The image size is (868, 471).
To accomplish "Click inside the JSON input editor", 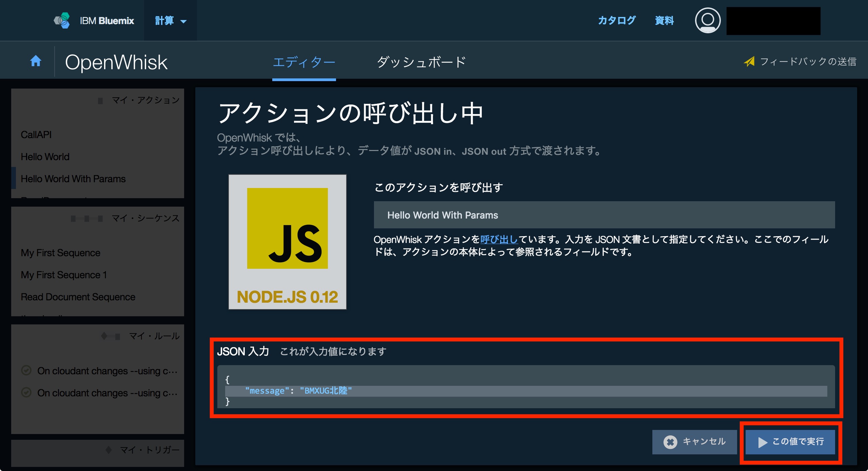I will [526, 387].
